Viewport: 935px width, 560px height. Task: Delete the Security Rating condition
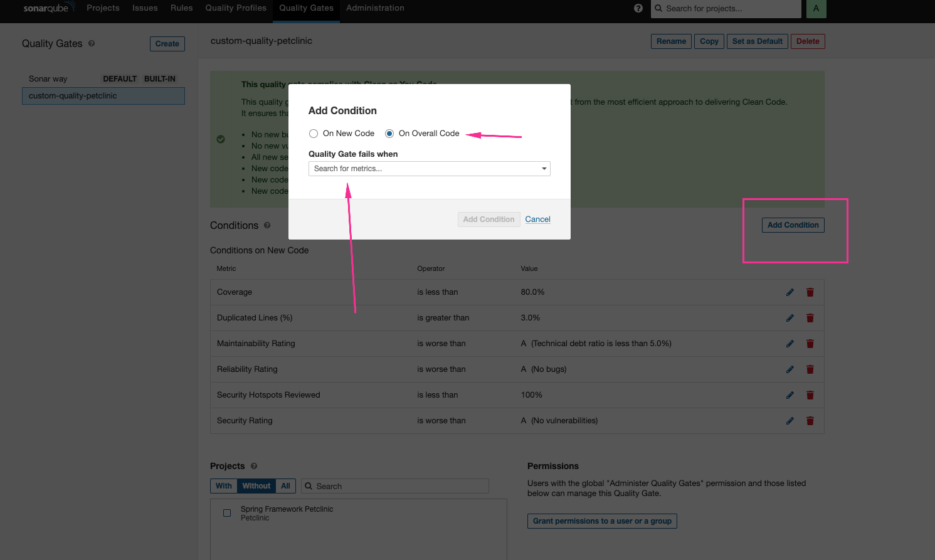point(810,421)
